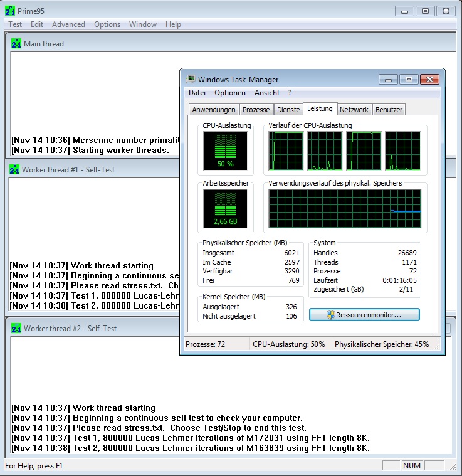Click the fourth CPU core history graph

402,151
